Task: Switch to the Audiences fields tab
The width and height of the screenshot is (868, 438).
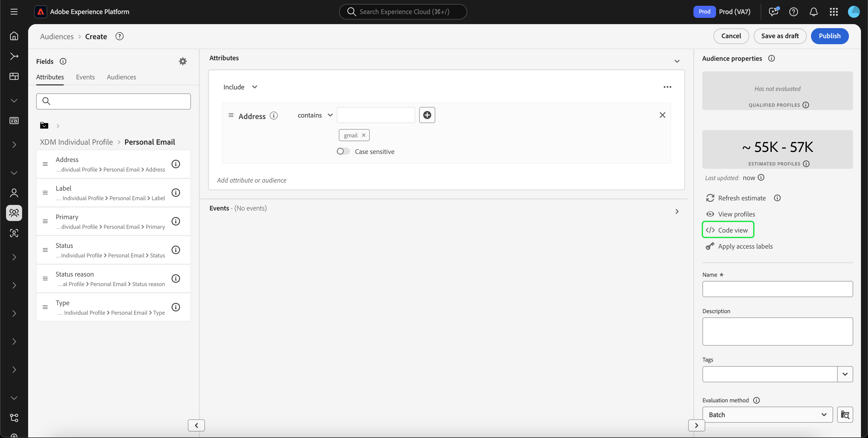Action: point(121,77)
